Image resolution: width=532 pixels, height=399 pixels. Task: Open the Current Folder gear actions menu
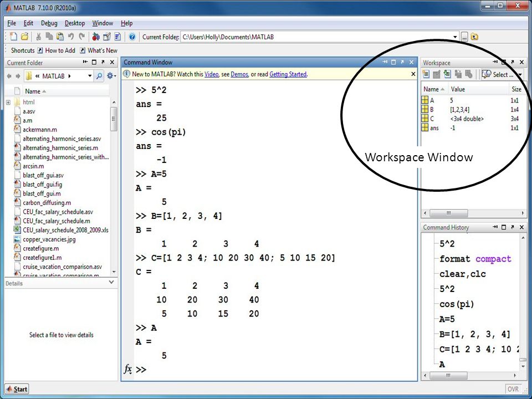click(x=111, y=76)
